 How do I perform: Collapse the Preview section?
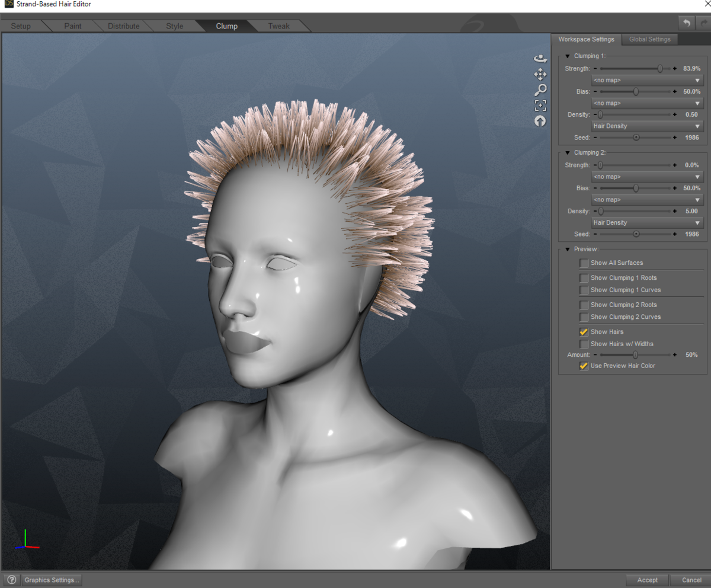point(568,249)
